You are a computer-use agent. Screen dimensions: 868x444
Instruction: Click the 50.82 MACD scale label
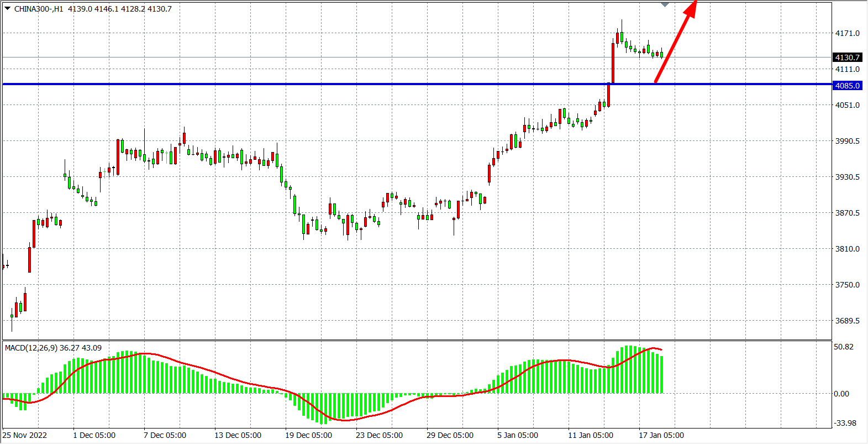pos(844,347)
